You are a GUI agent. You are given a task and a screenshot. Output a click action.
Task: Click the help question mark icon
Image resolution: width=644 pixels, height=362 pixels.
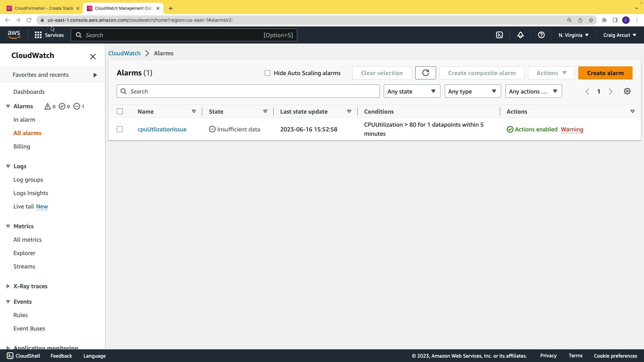point(541,35)
